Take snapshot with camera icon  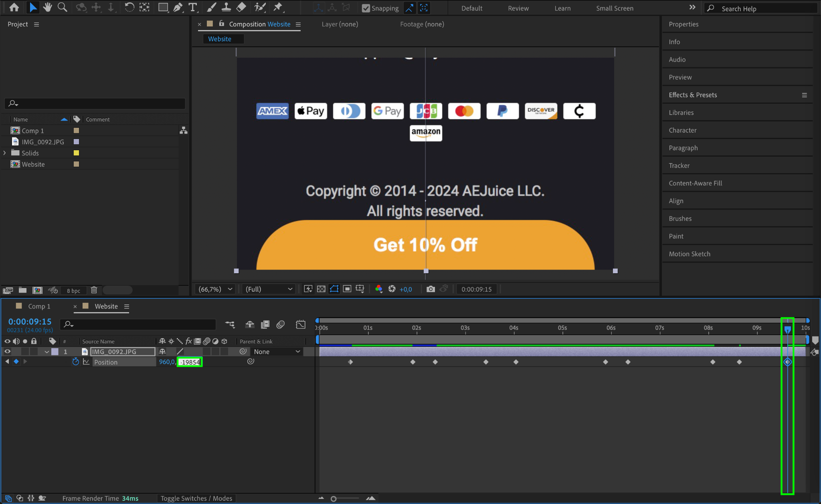[431, 289]
